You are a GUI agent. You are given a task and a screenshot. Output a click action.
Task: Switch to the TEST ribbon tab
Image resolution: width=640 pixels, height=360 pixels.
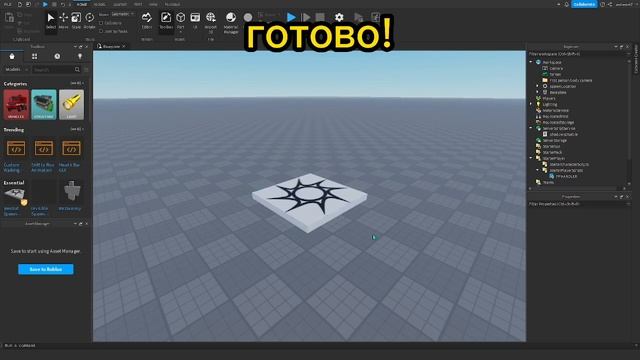tap(138, 4)
